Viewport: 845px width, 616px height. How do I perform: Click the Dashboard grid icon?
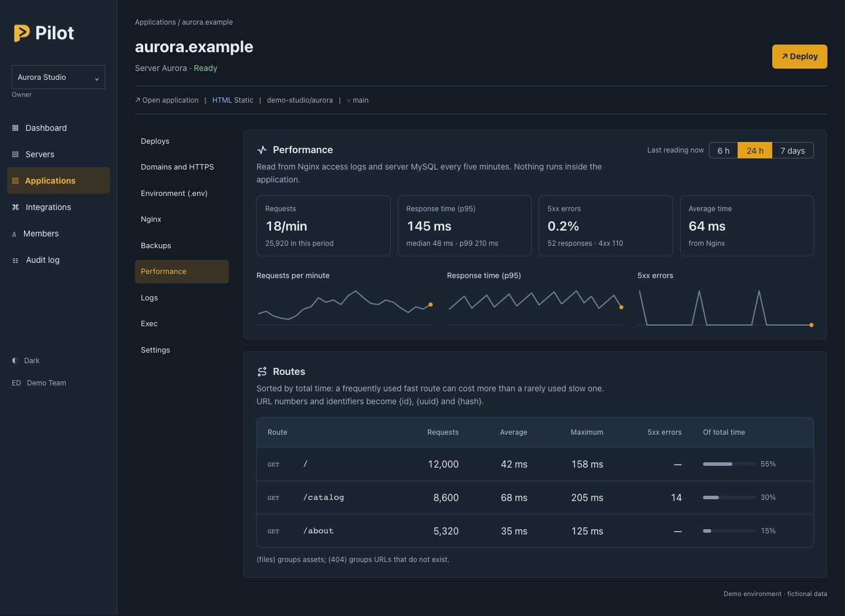click(x=15, y=128)
